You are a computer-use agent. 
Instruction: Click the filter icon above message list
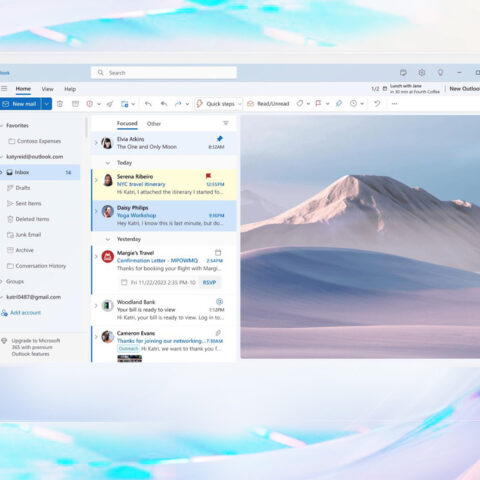coord(226,123)
